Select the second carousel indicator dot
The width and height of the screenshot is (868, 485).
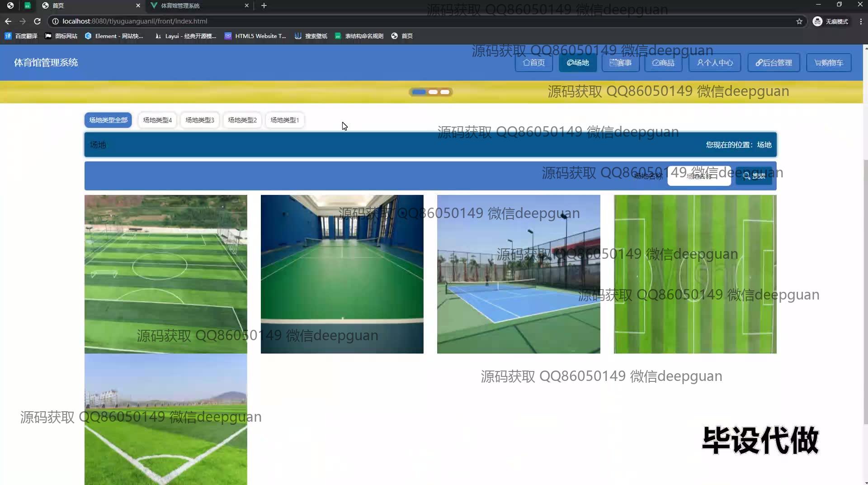(433, 92)
